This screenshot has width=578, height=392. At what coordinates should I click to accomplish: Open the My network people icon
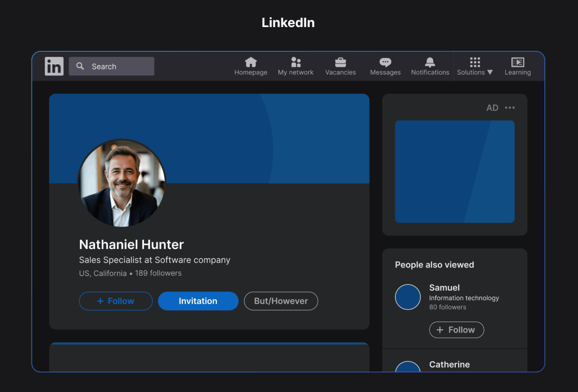(296, 62)
